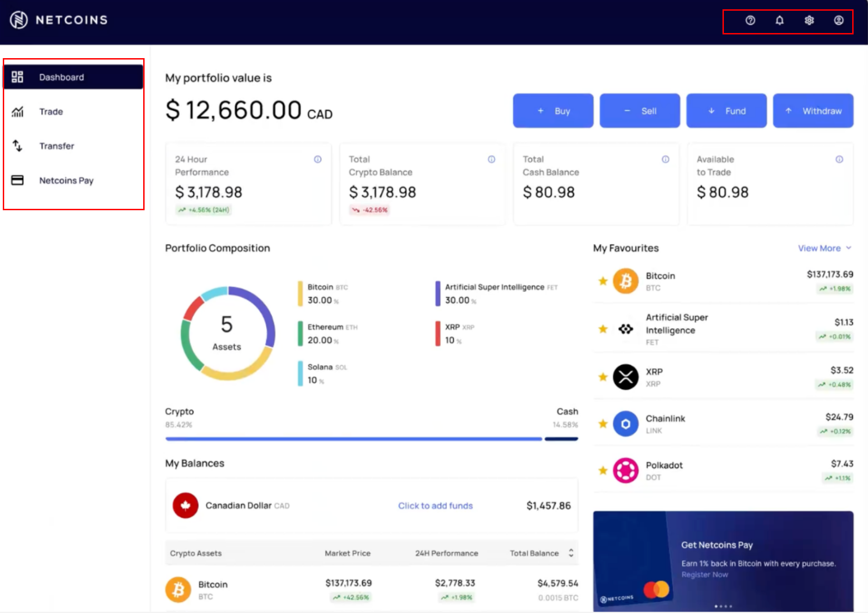
Task: Click Chainlink price $24.79
Action: pyautogui.click(x=839, y=417)
